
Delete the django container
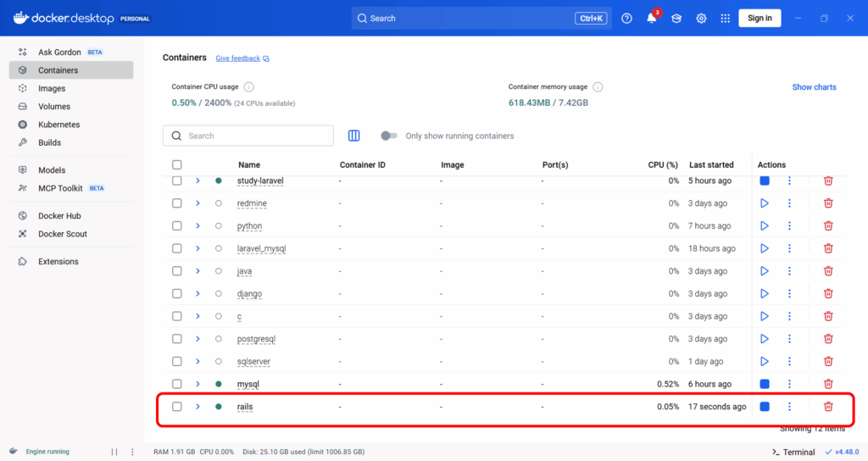point(828,294)
